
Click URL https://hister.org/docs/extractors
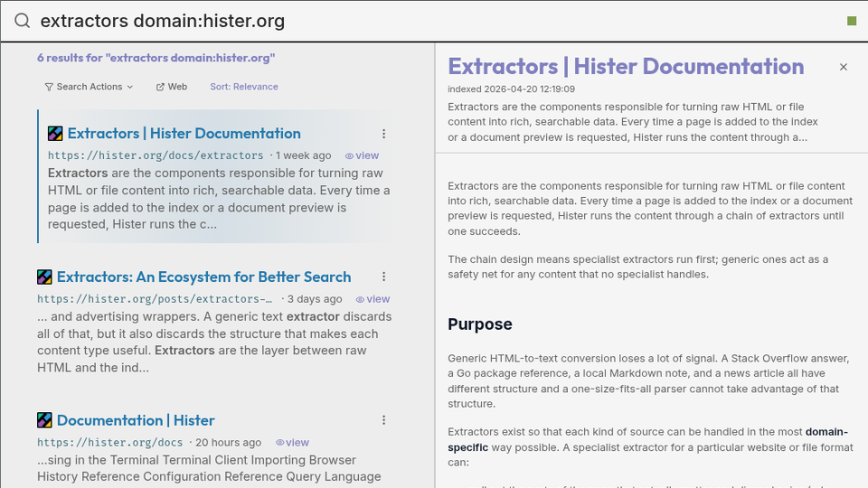tap(156, 155)
